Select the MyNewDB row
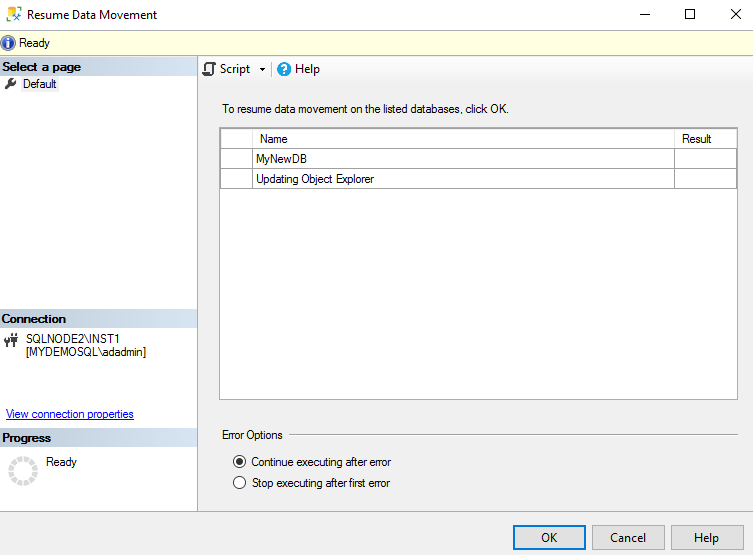 (281, 159)
